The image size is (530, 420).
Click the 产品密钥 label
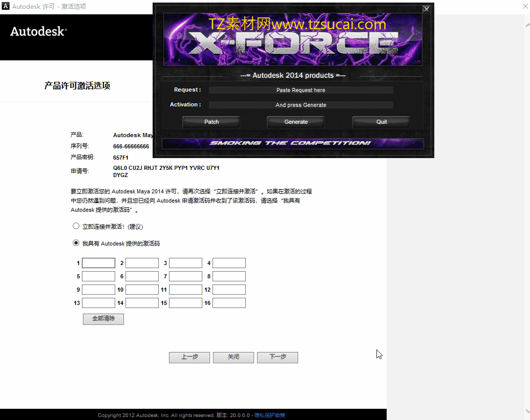(x=82, y=158)
